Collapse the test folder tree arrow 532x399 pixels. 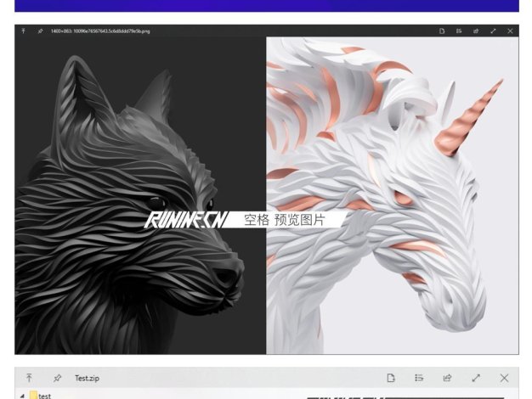coord(22,396)
